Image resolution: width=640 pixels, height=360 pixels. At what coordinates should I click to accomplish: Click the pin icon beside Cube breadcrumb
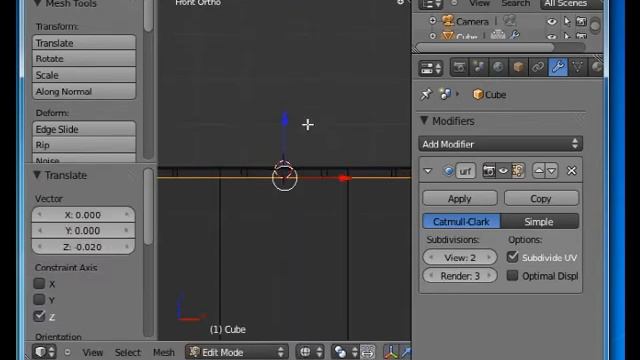pos(426,94)
